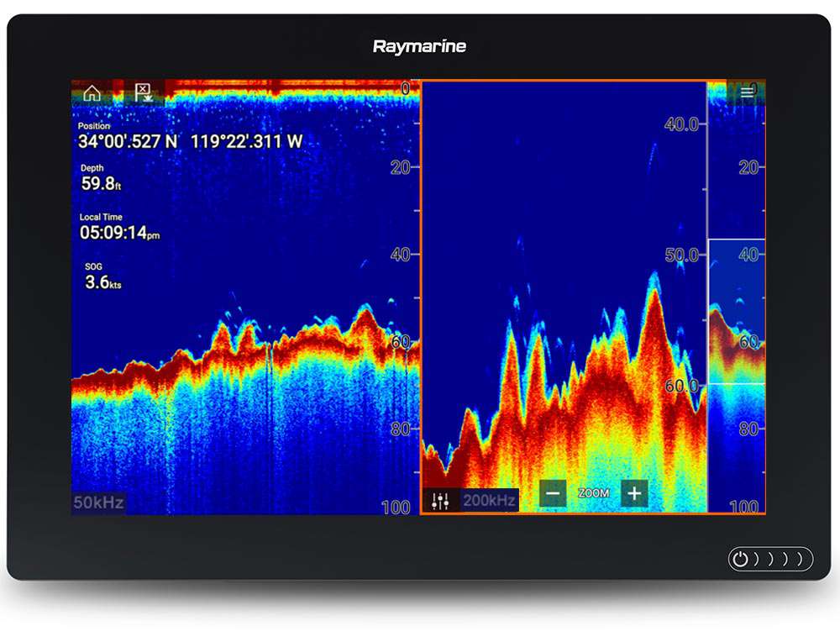Tap the ZOOM mode label
Viewport: 840px width, 642px height.
click(x=595, y=493)
